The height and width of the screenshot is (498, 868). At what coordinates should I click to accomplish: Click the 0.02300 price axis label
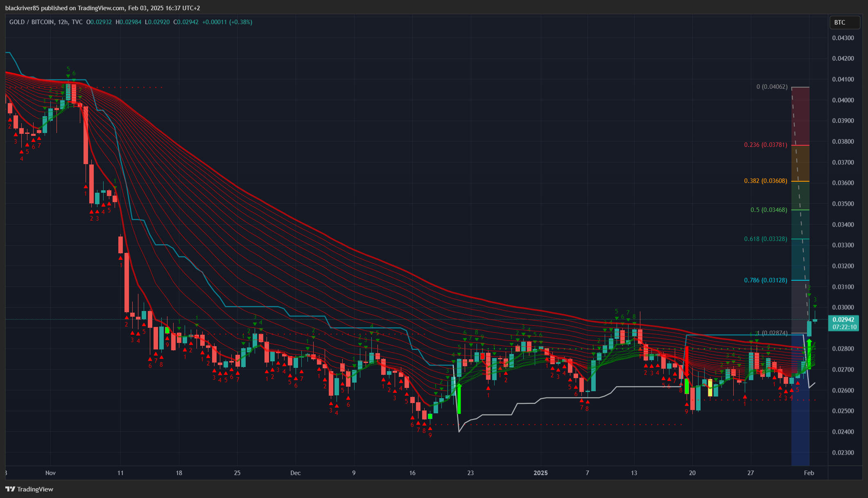click(x=843, y=453)
